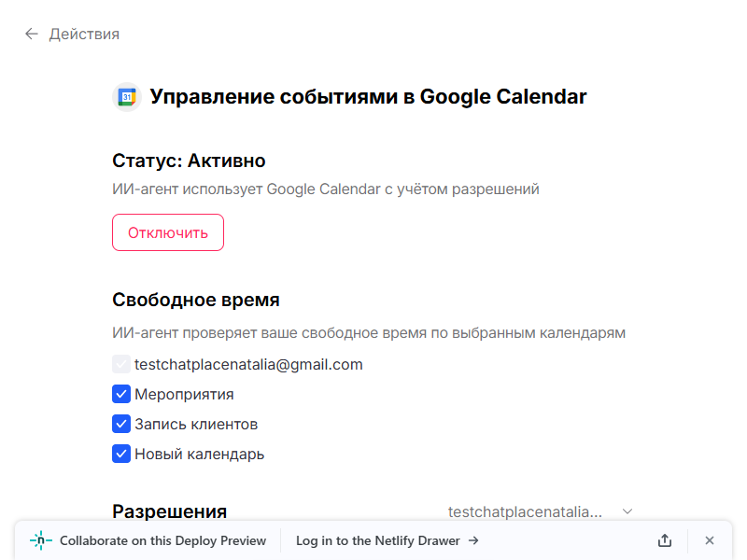Uncheck the Мероприятия calendar
Screen dimensions: 747x560
(121, 394)
